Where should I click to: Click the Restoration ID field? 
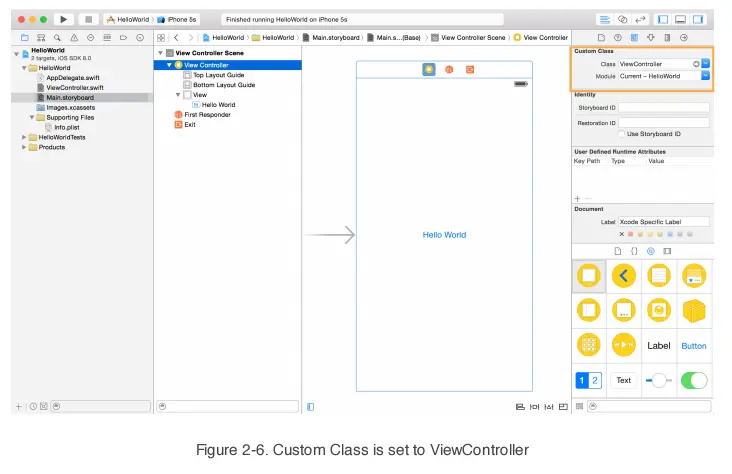(x=664, y=123)
